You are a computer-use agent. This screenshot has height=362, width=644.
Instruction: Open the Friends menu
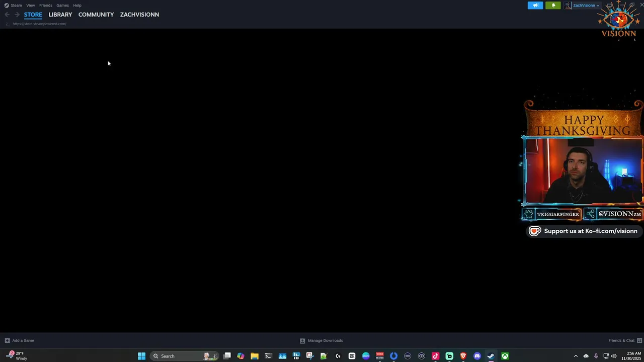46,6
